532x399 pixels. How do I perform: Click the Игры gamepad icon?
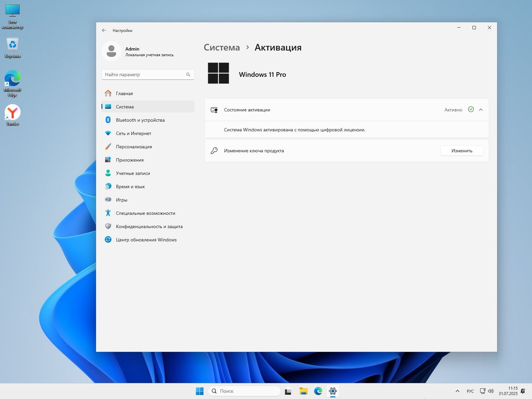coord(108,199)
